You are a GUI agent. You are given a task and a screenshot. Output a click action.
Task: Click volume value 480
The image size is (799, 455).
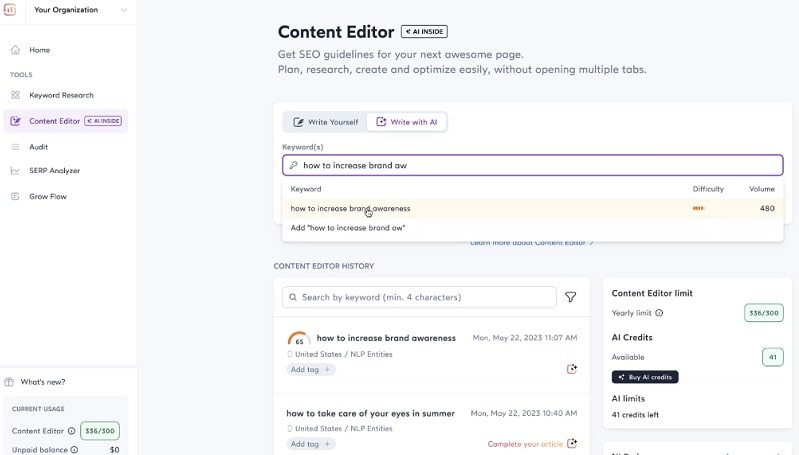click(x=767, y=208)
